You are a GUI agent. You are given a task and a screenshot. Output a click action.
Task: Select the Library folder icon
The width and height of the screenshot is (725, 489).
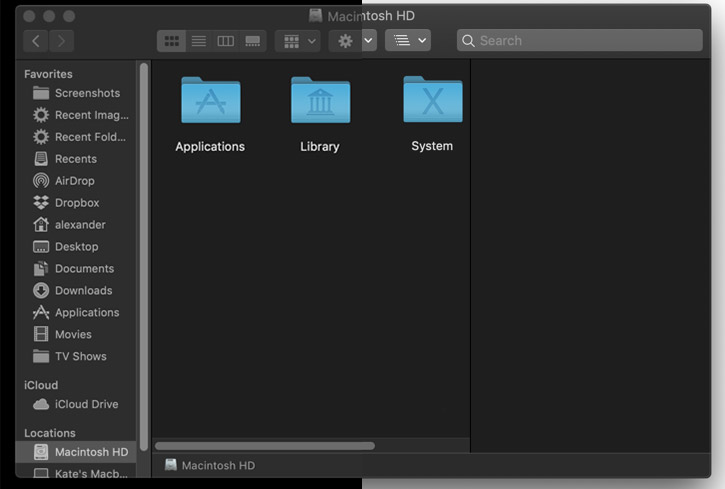(x=320, y=100)
